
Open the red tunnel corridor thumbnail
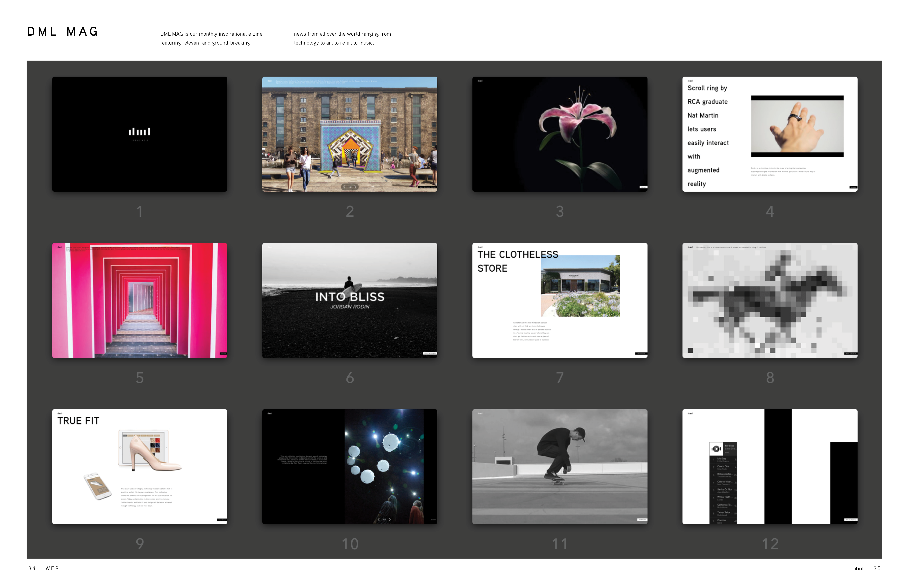point(139,300)
